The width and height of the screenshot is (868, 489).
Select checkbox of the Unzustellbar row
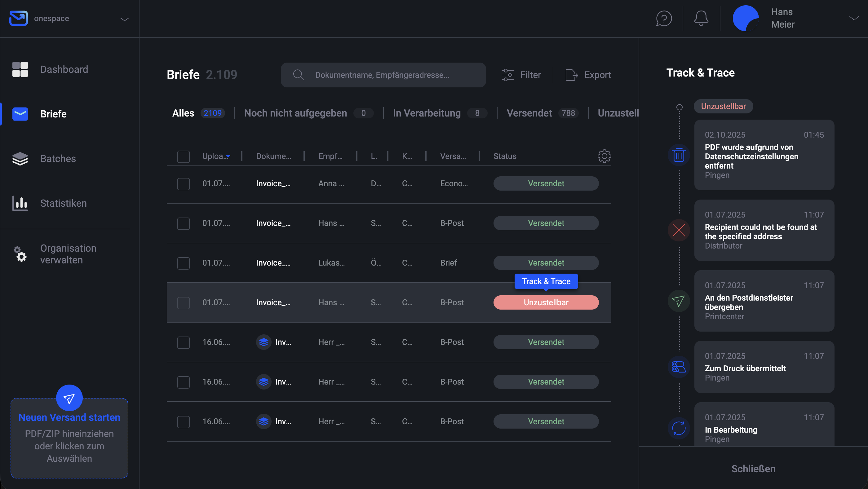click(183, 303)
